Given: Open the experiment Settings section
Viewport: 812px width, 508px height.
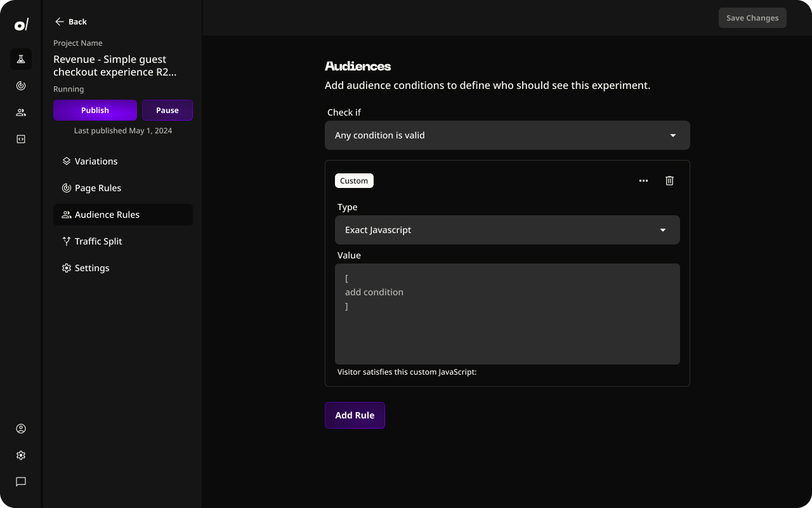Looking at the screenshot, I should (x=123, y=268).
